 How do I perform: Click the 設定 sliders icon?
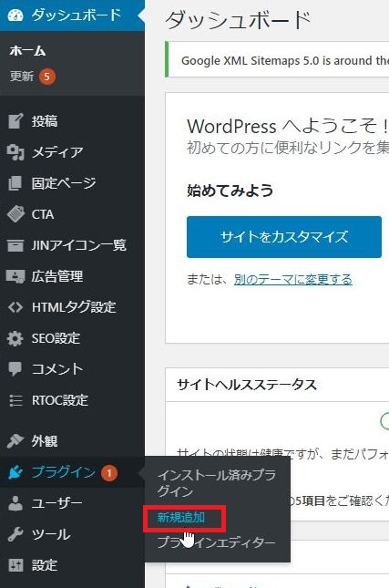click(x=15, y=565)
